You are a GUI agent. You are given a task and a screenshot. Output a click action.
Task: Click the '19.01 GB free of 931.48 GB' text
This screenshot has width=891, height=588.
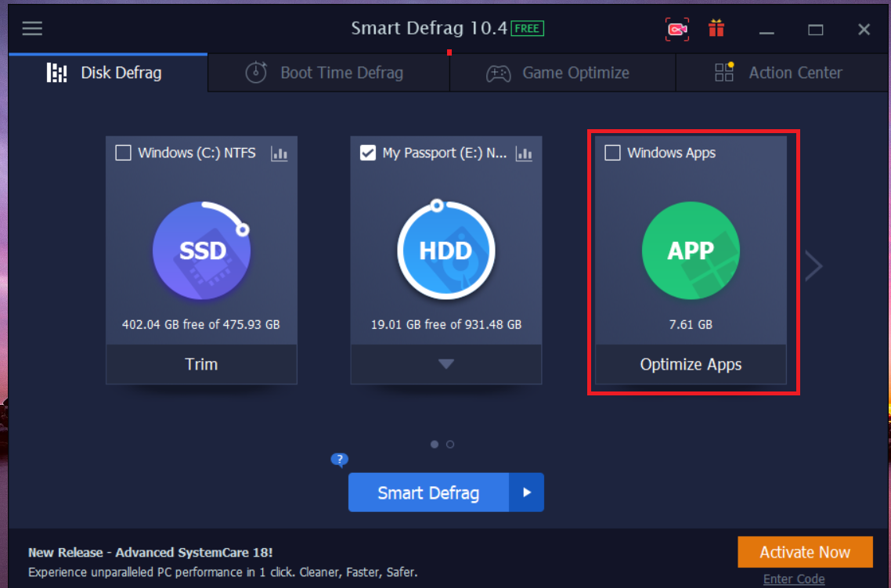446,324
